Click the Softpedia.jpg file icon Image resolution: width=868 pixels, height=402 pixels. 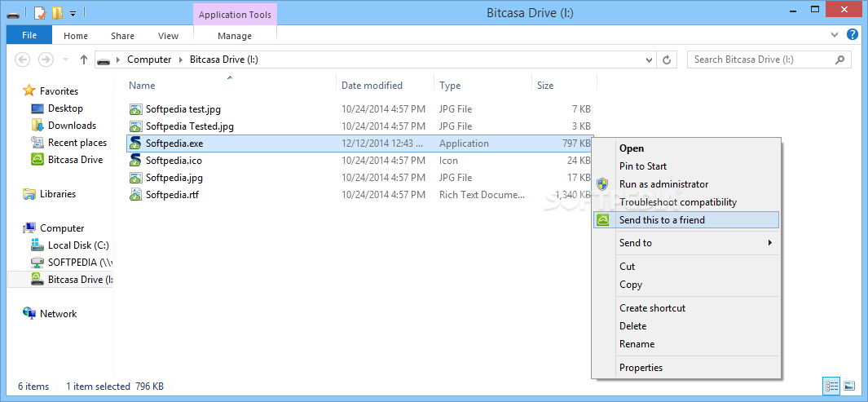(135, 178)
